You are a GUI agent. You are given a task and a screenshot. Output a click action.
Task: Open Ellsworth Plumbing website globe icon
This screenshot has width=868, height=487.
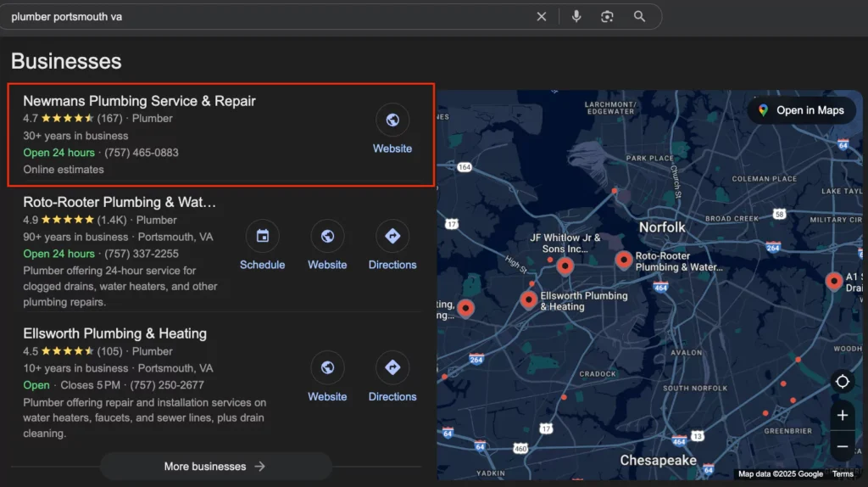[328, 367]
